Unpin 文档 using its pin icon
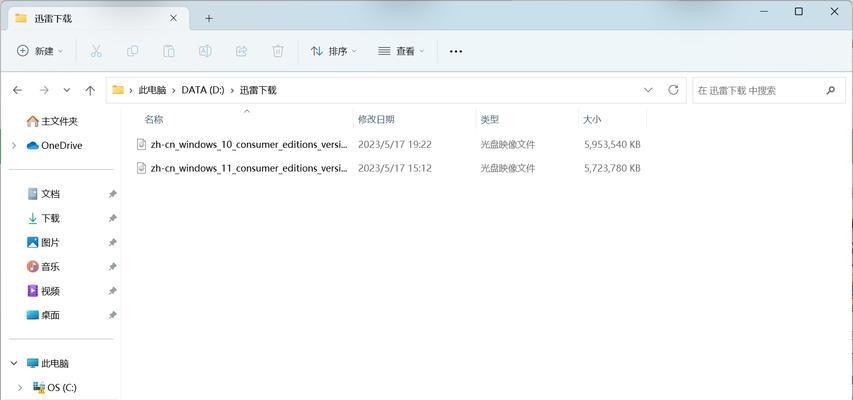The image size is (853, 400). click(113, 194)
